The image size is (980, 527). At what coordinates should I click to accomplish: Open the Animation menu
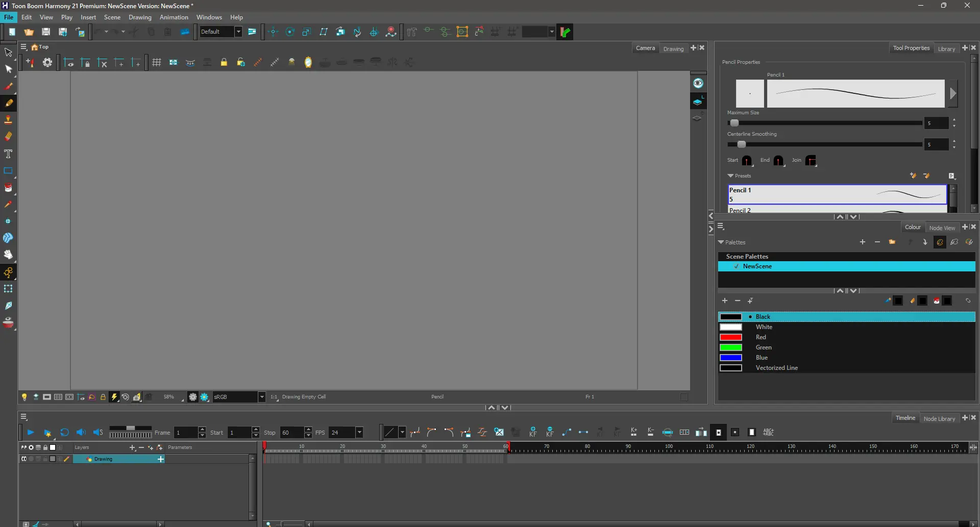(x=174, y=17)
